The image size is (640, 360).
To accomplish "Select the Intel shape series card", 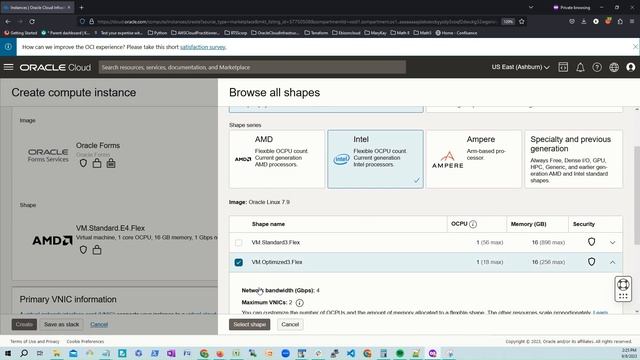I will tap(375, 159).
